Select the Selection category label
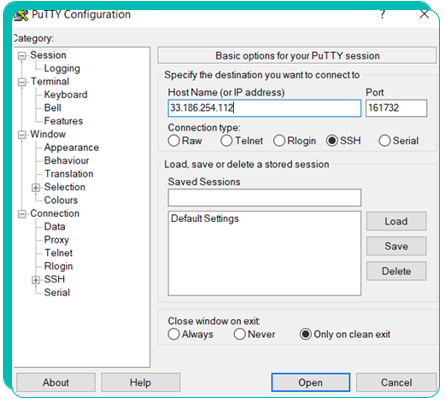This screenshot has height=401, width=445. point(65,187)
